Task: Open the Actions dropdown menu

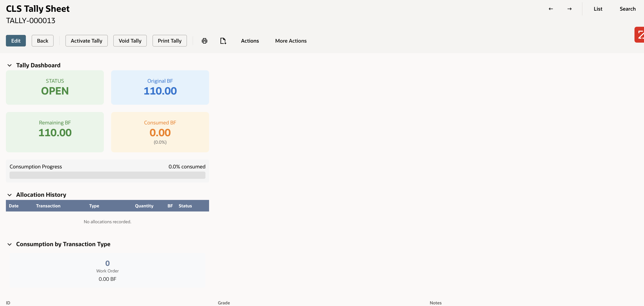Action: (x=250, y=41)
